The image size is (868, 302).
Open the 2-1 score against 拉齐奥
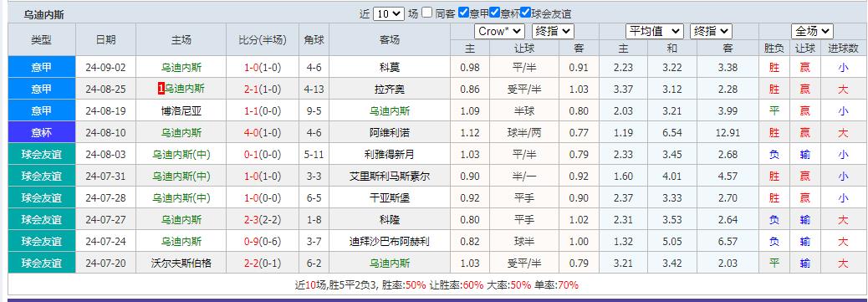252,90
